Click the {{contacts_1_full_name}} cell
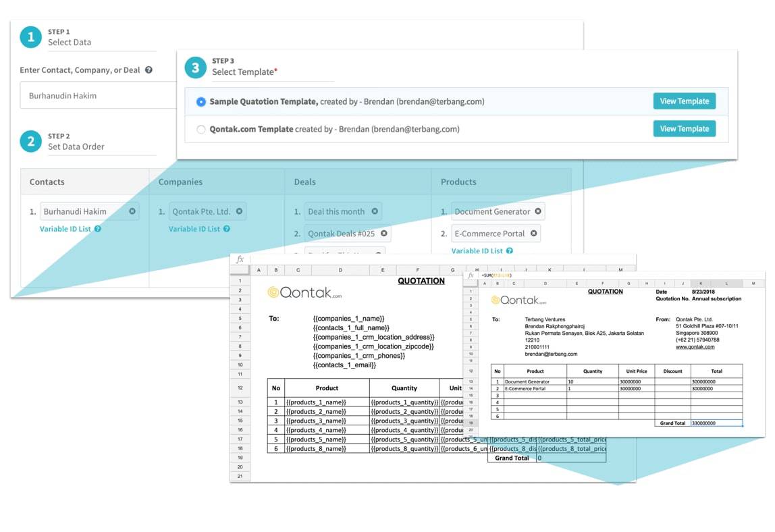Viewport: 775px width, 532px height. 351,328
